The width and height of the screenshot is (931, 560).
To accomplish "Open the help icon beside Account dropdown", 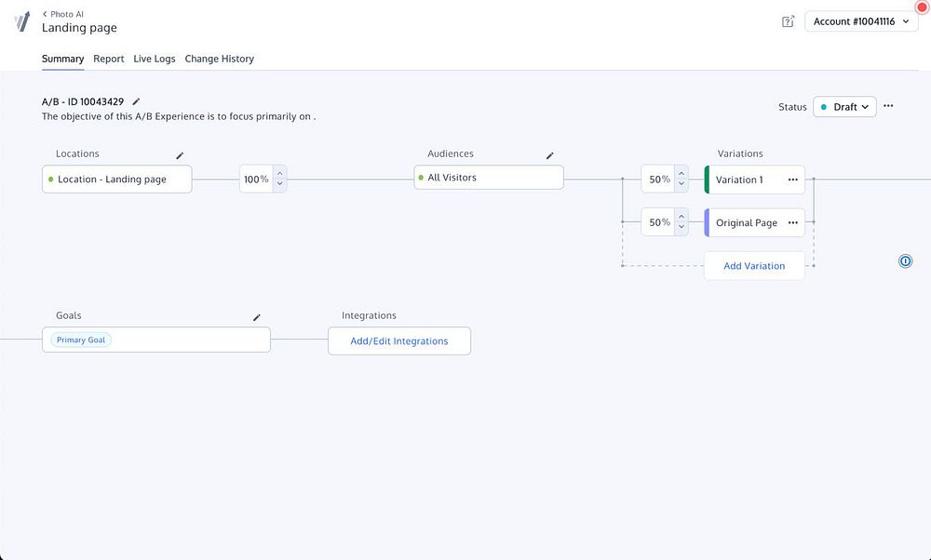I will pyautogui.click(x=788, y=21).
